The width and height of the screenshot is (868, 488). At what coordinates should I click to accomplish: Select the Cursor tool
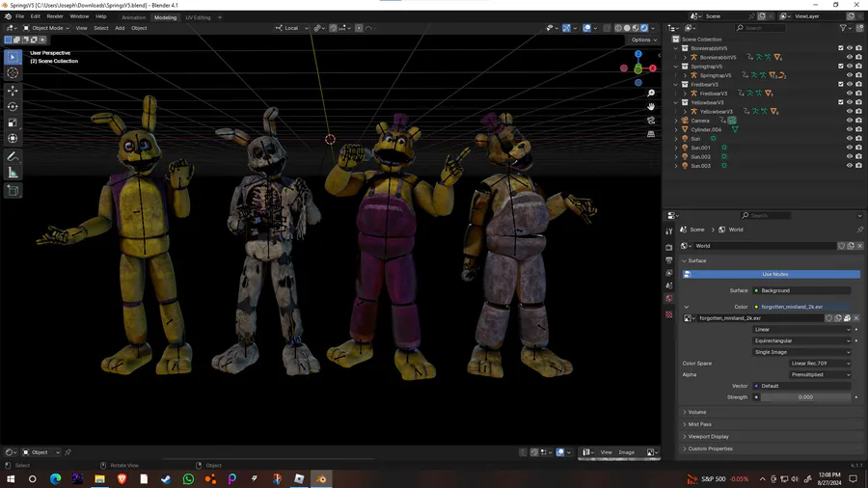(x=13, y=73)
